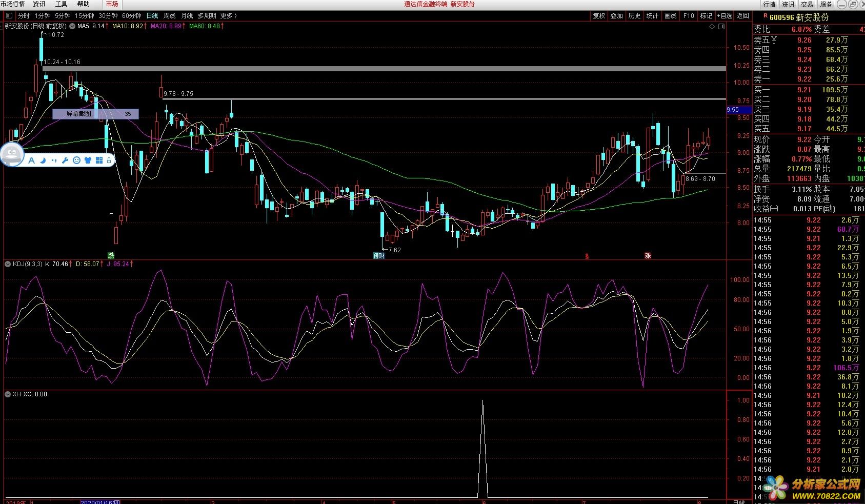Viewport: 865px width, 504px height.
Task: Select the 周线 period tab
Action: coord(170,16)
